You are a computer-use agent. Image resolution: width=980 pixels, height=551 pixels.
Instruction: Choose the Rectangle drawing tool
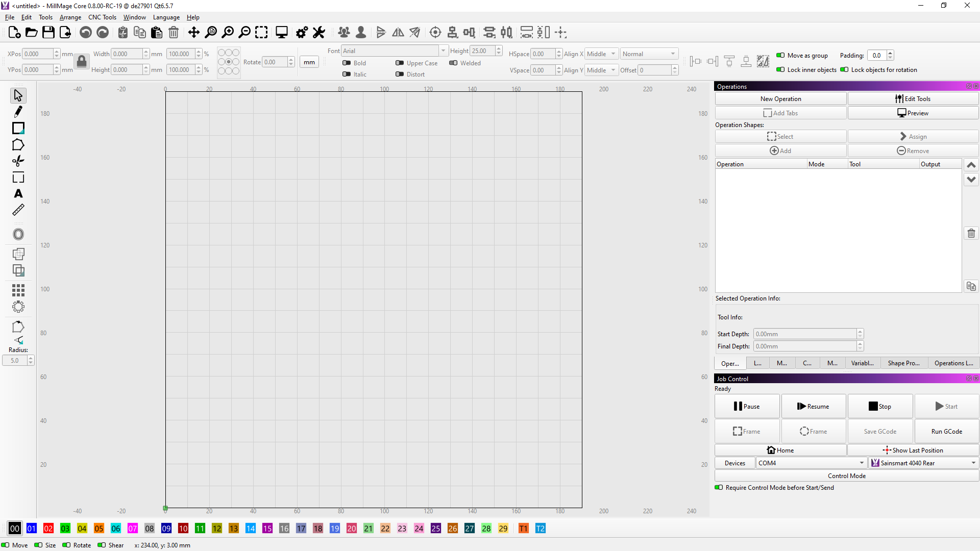pos(18,128)
